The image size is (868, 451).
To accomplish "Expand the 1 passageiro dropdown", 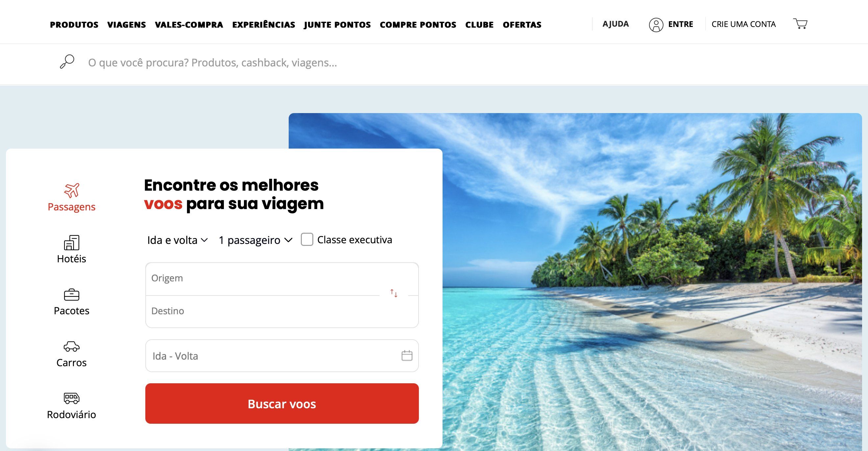I will pyautogui.click(x=255, y=240).
